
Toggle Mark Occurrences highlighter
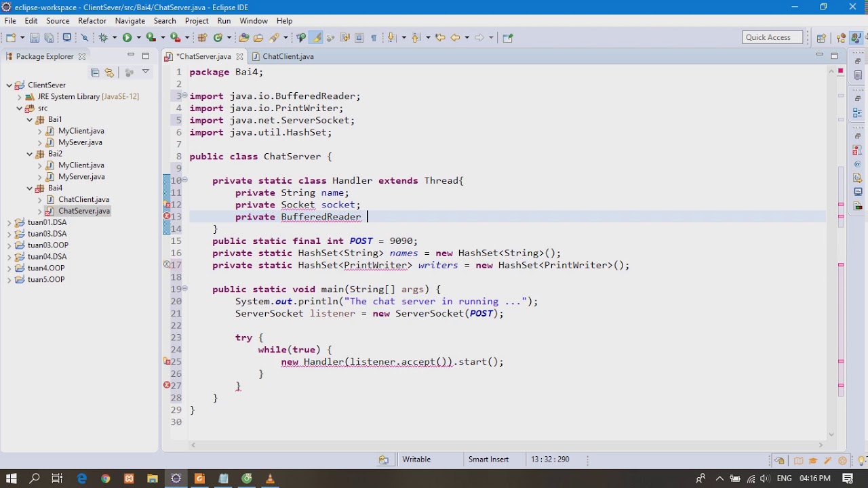tap(316, 38)
